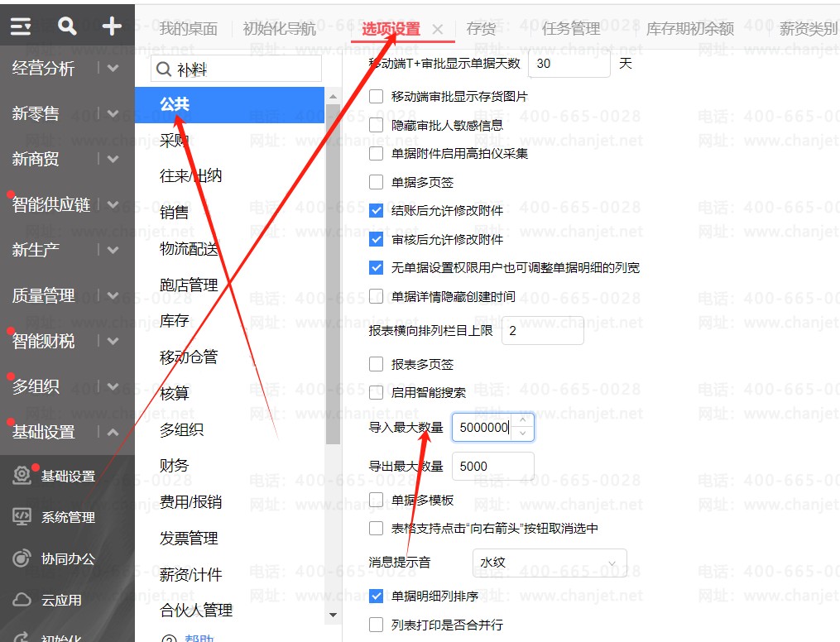Click the 帮助 link
Screen dimensions: 840x642
tap(199, 637)
